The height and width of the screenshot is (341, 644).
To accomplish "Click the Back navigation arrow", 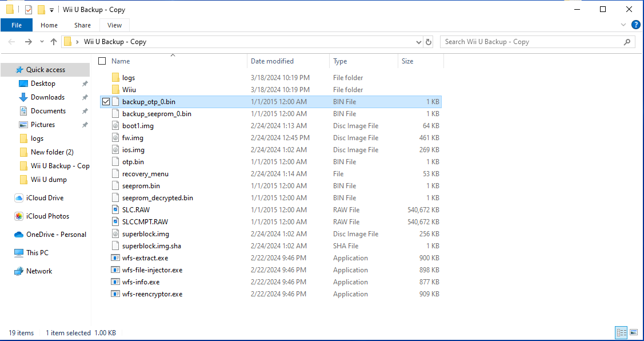I will pyautogui.click(x=11, y=42).
